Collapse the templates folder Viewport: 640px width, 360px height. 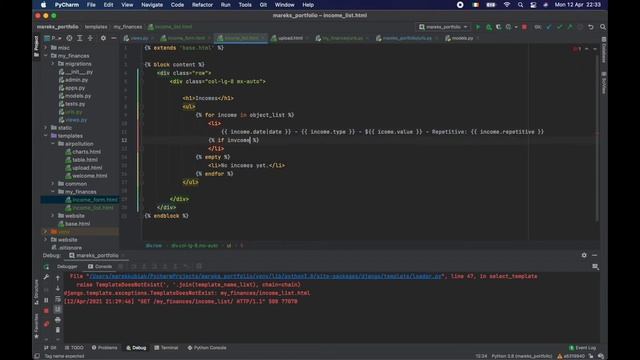click(x=46, y=136)
